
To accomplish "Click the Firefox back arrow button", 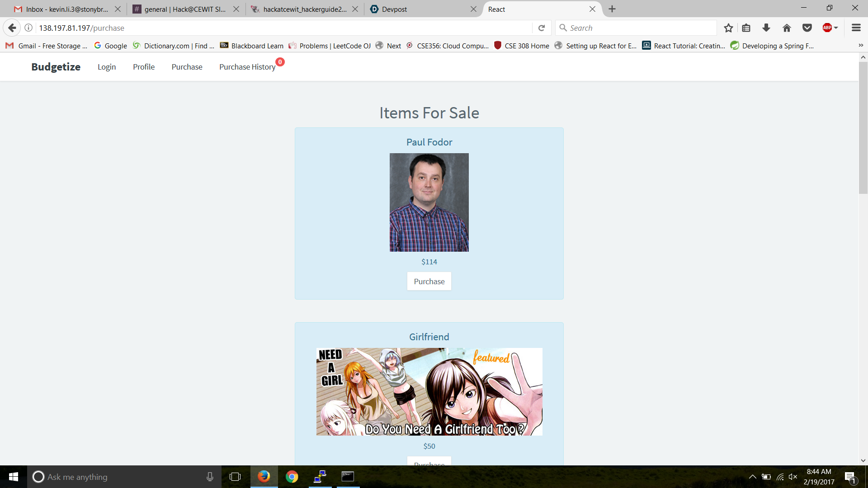I will pos(12,28).
